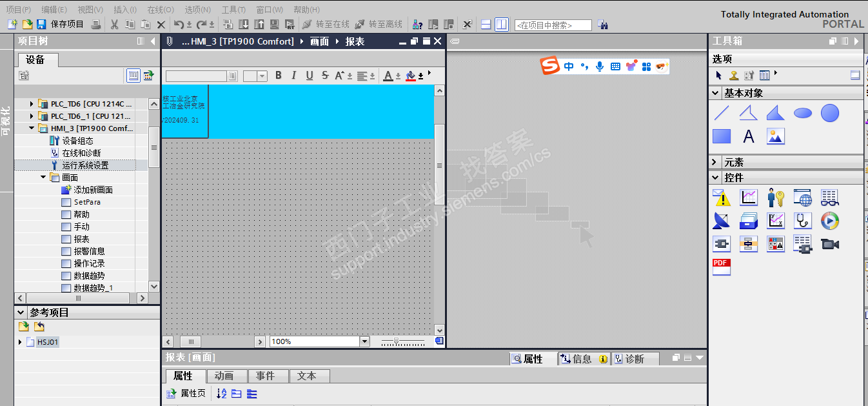Collapse the 基本对象 toolbox section

(716, 93)
